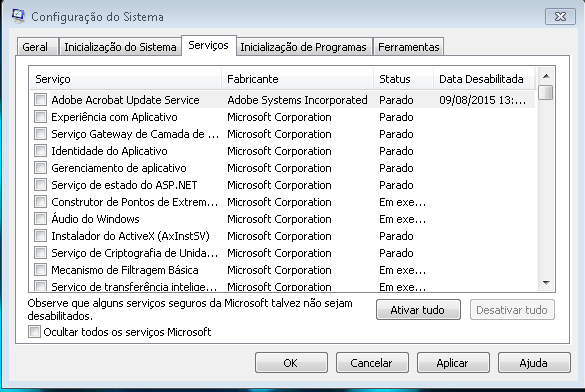The width and height of the screenshot is (585, 392).
Task: Click the scrollbar up arrow in services list
Action: [x=546, y=76]
